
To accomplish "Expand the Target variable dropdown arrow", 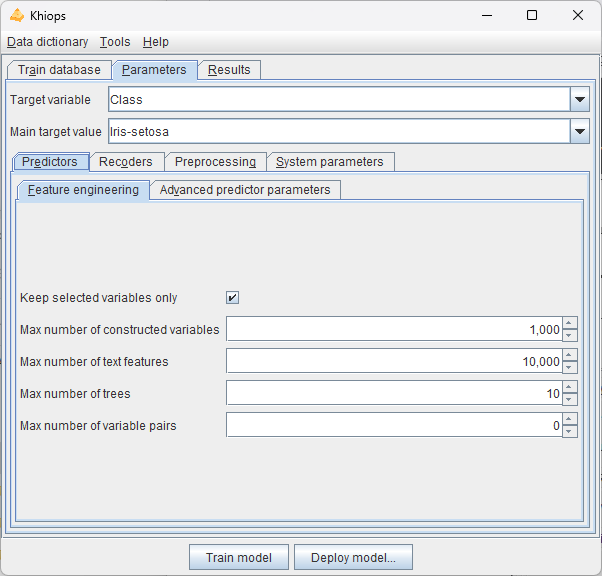I will [x=580, y=99].
